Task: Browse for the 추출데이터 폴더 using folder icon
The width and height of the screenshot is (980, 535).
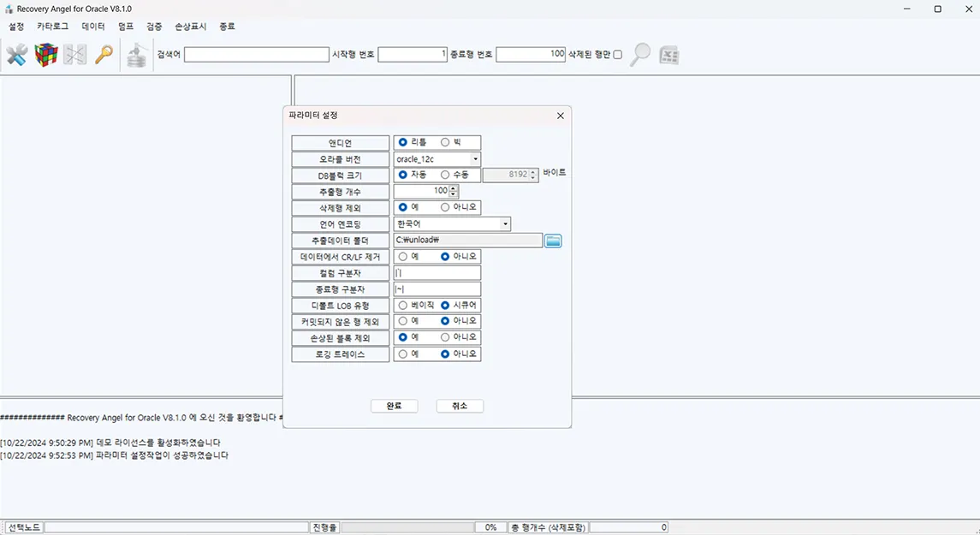Action: (x=553, y=241)
